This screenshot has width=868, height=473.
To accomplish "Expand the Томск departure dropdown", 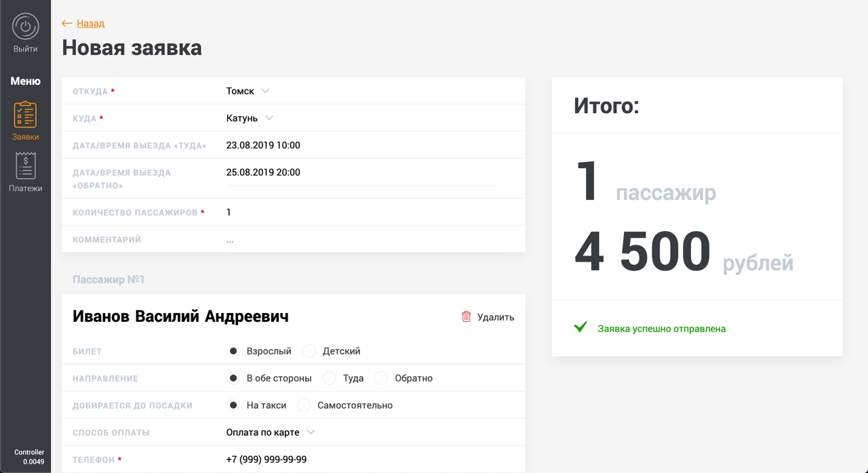I will click(248, 91).
